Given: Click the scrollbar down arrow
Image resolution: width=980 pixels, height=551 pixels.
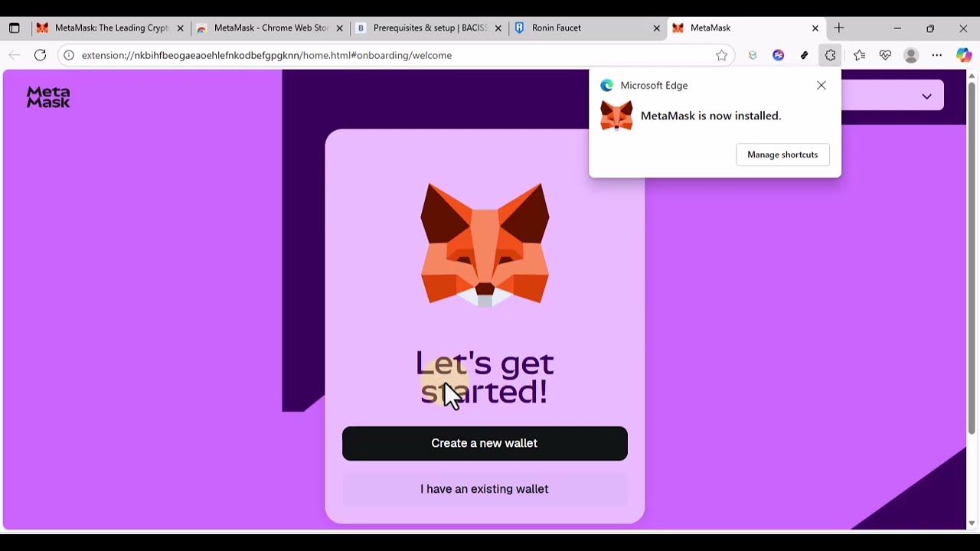Looking at the screenshot, I should [972, 523].
